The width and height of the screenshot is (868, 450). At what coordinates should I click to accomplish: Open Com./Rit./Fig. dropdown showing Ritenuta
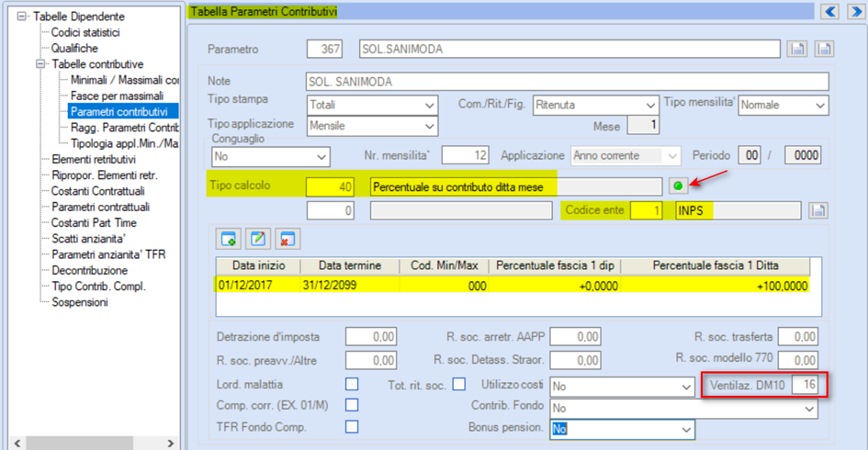(595, 106)
